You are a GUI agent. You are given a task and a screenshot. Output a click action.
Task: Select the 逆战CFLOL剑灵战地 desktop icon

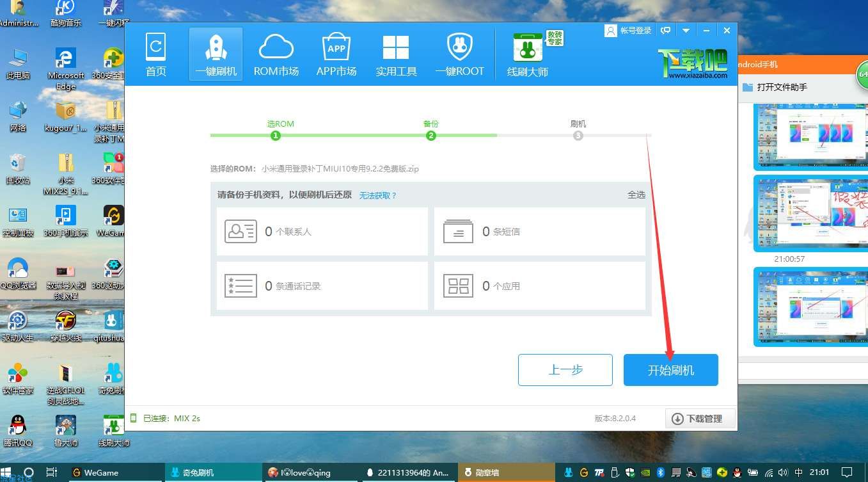[66, 384]
